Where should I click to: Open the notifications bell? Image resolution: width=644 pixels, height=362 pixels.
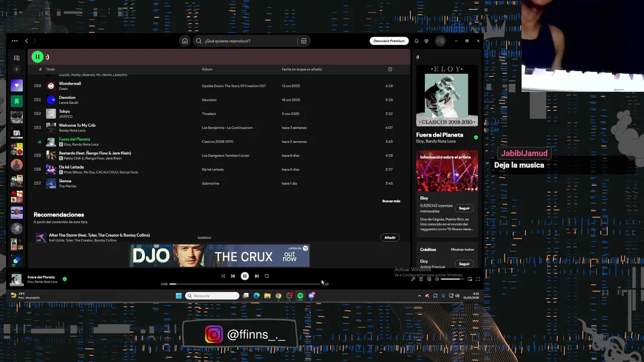pos(416,41)
